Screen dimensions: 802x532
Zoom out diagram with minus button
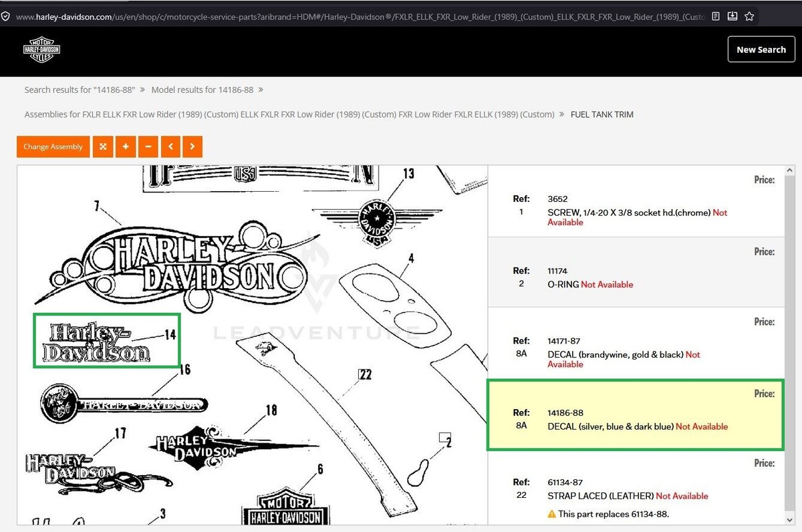point(148,147)
